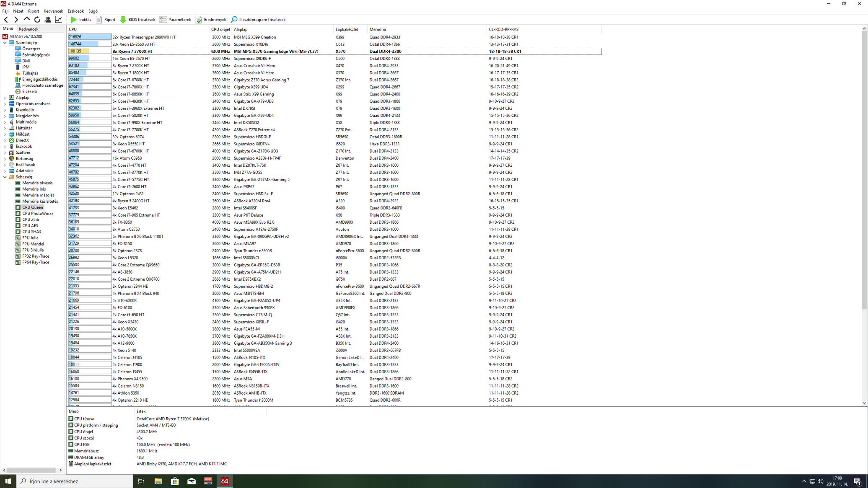Image resolution: width=868 pixels, height=488 pixels.
Task: Expand the Alaplap tree node
Action: [5, 98]
